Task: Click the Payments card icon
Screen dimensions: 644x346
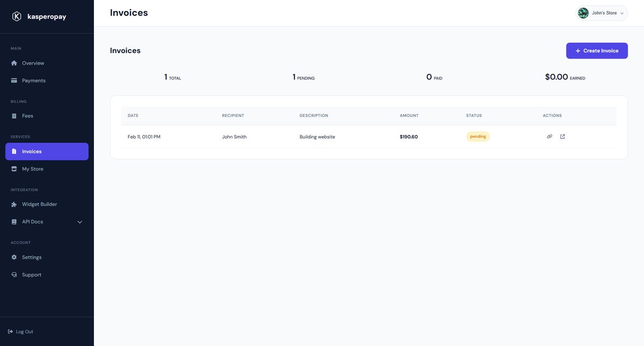Action: pos(14,81)
